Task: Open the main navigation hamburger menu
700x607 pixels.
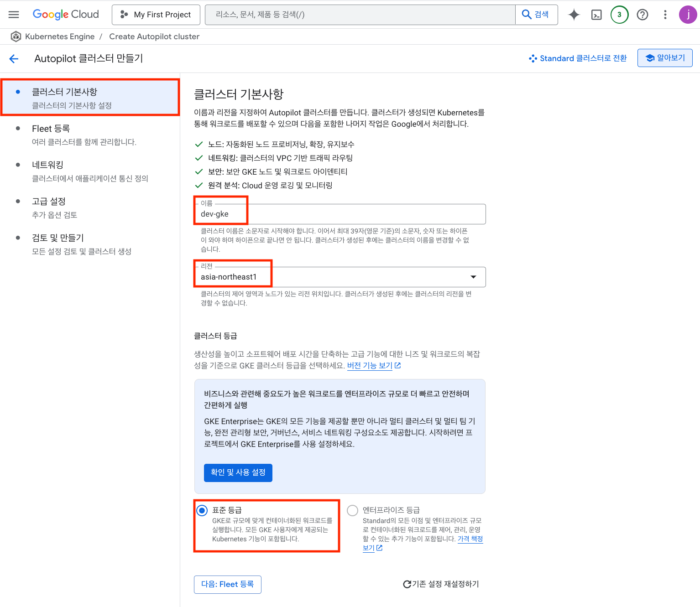Action: tap(14, 15)
